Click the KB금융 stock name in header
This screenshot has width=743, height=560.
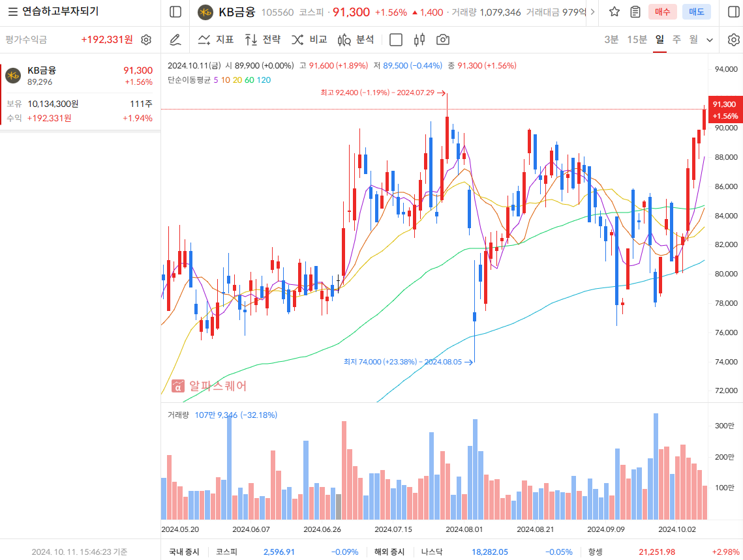point(236,12)
